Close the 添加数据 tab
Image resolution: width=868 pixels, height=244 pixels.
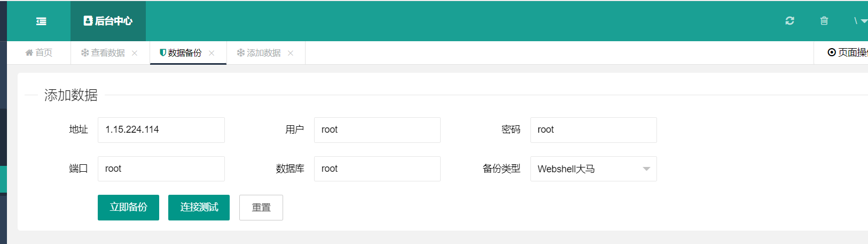pyautogui.click(x=291, y=53)
